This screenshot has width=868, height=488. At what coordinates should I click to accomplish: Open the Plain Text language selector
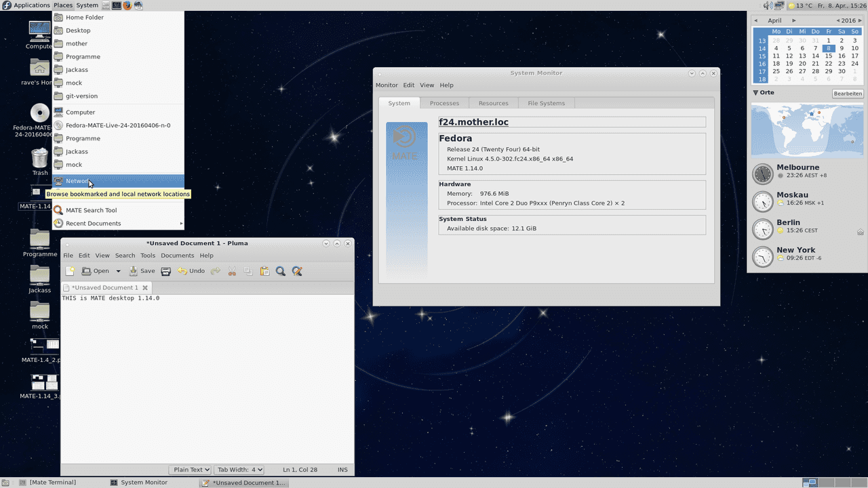tap(191, 470)
